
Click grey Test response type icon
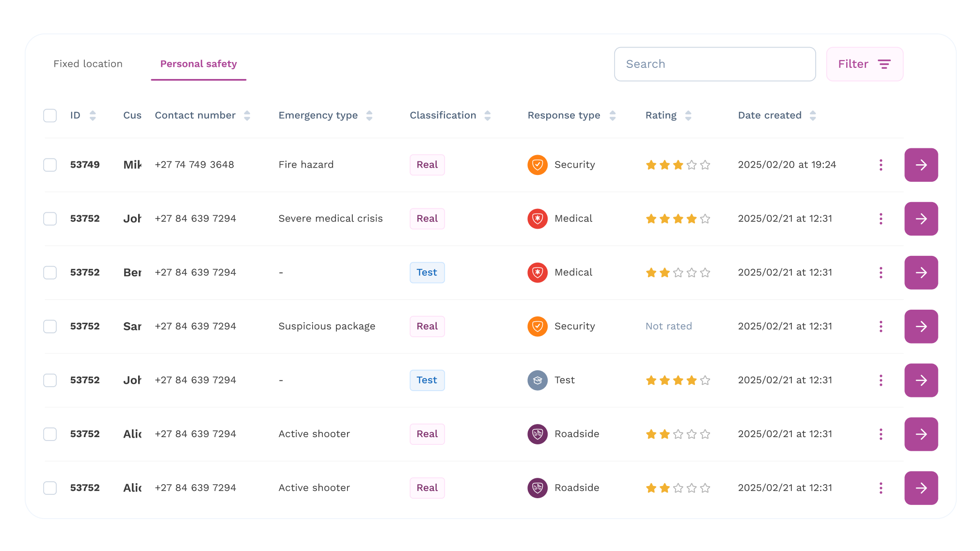pyautogui.click(x=537, y=380)
